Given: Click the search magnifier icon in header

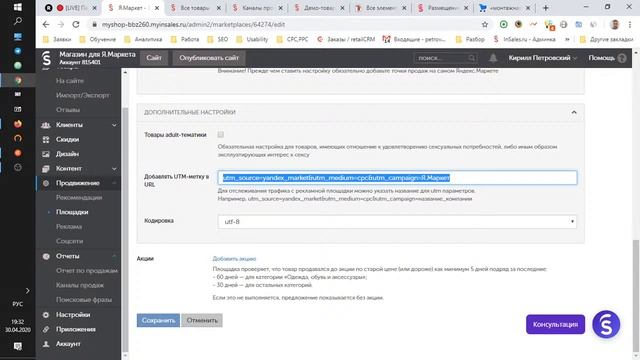Looking at the screenshot, I should 472,58.
